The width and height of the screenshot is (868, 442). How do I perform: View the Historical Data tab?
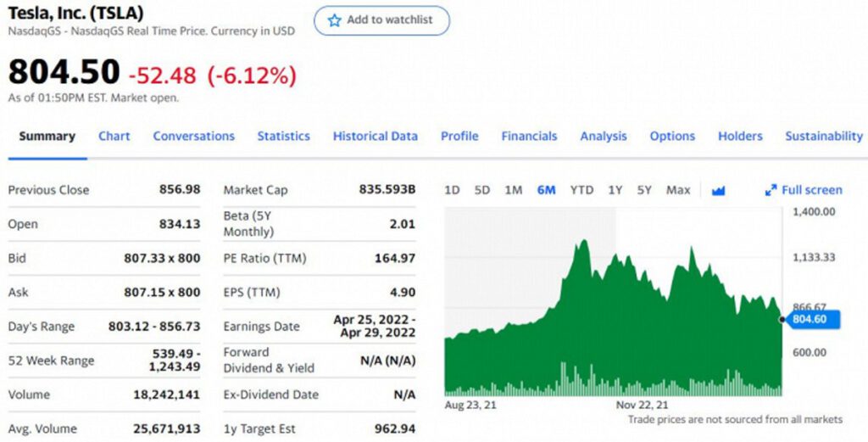(x=376, y=137)
